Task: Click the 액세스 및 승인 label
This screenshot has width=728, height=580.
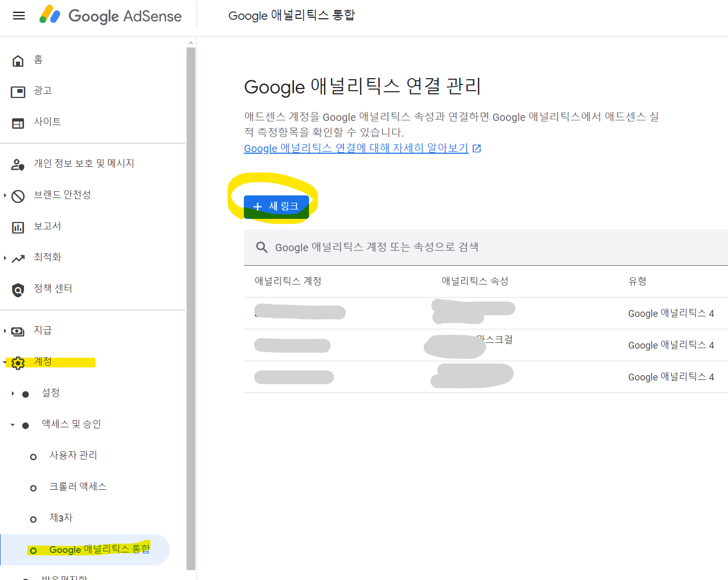Action: [x=71, y=424]
